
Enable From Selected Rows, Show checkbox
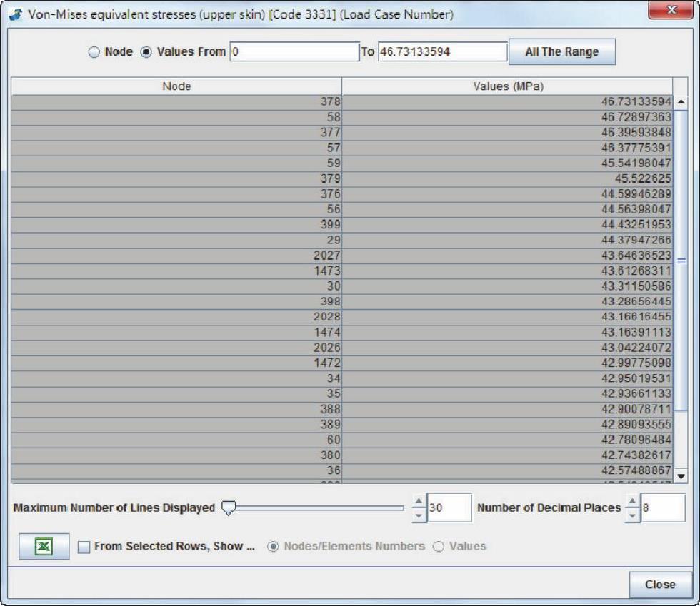(x=84, y=547)
